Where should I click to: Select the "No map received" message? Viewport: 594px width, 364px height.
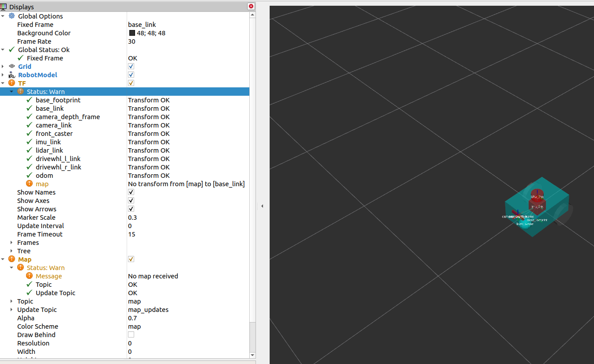pyautogui.click(x=153, y=276)
